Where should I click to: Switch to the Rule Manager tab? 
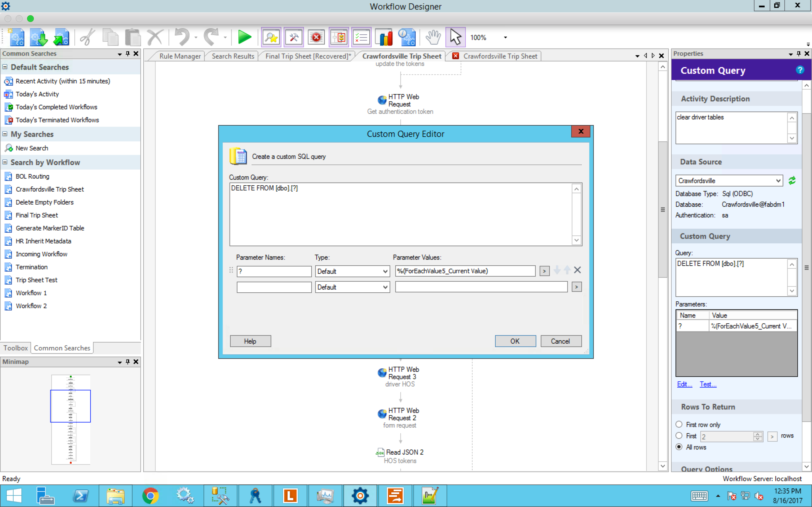(180, 56)
